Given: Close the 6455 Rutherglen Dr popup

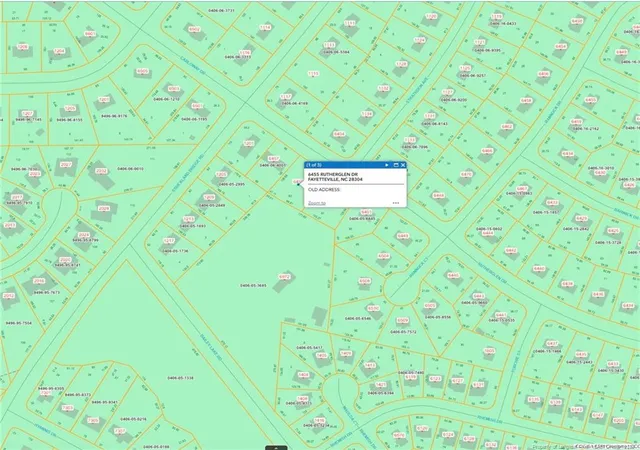Looking at the screenshot, I should coord(403,165).
